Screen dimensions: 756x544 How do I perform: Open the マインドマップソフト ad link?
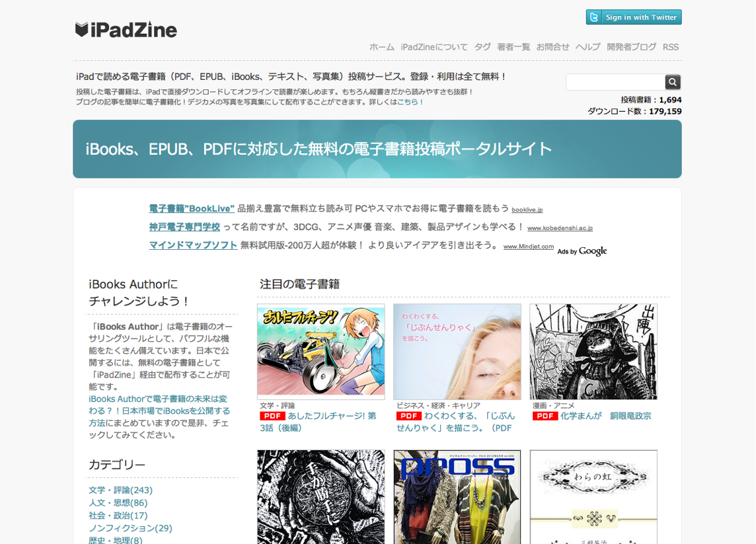[x=193, y=245]
